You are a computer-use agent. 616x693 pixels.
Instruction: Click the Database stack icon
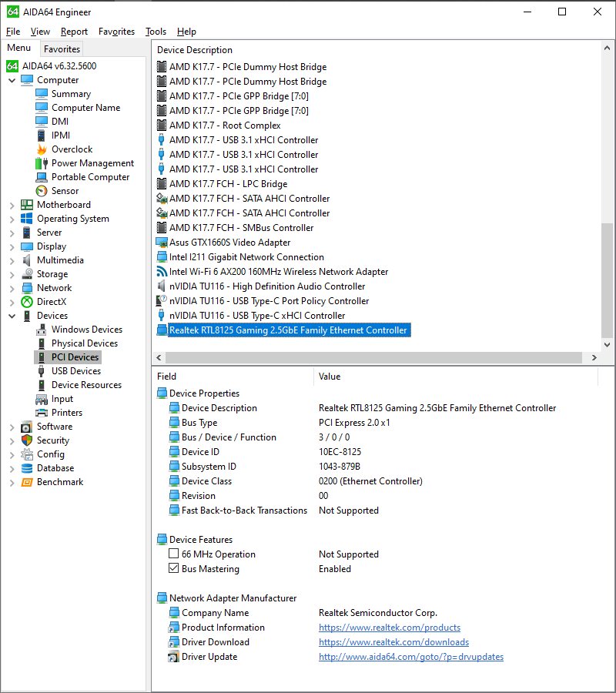[x=27, y=468]
